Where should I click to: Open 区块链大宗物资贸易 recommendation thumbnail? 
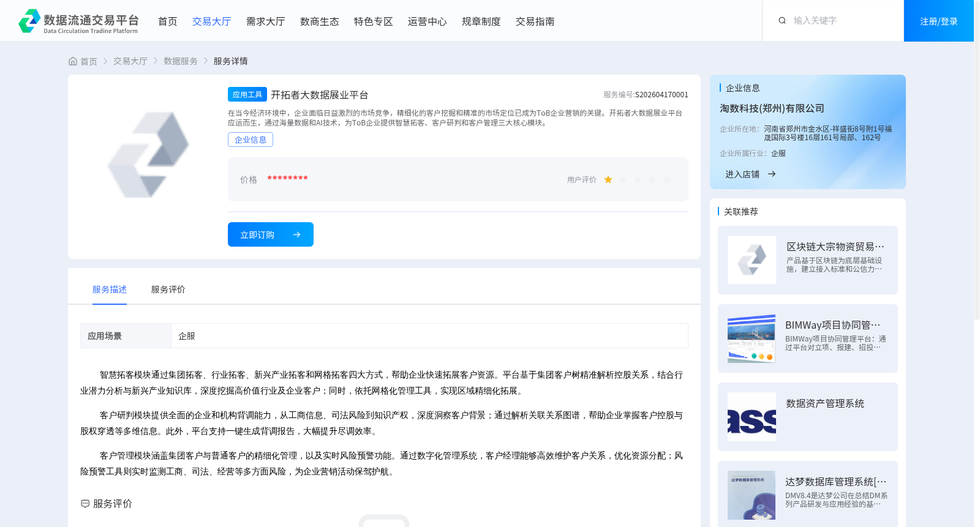coord(752,260)
